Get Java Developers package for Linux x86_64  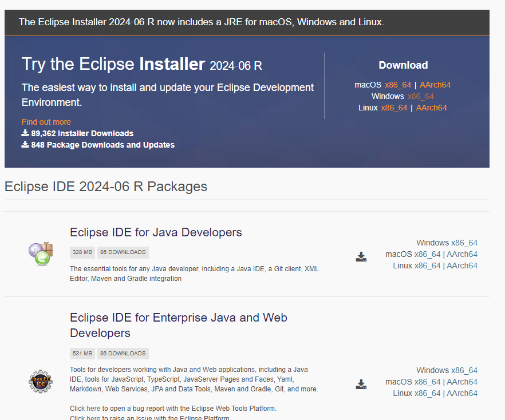427,266
